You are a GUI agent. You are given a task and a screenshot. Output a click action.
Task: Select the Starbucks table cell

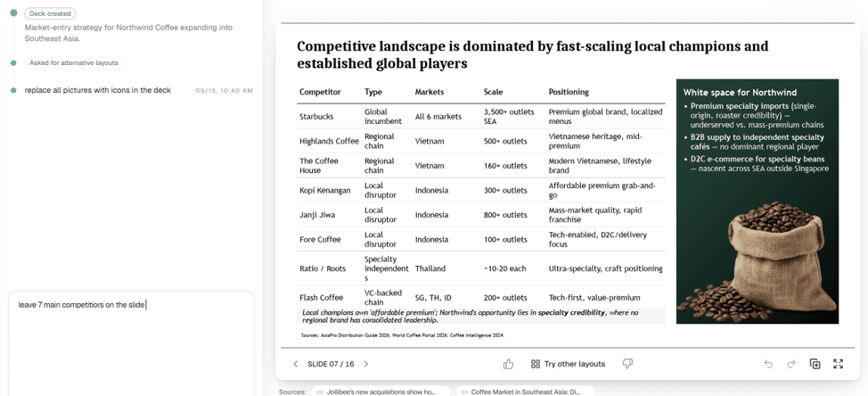[x=315, y=117]
